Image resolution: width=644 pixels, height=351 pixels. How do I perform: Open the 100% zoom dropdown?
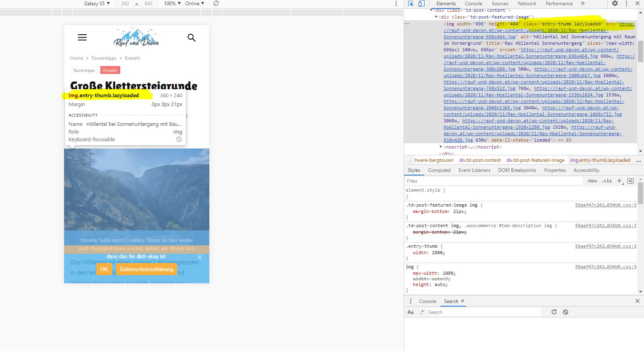(172, 3)
